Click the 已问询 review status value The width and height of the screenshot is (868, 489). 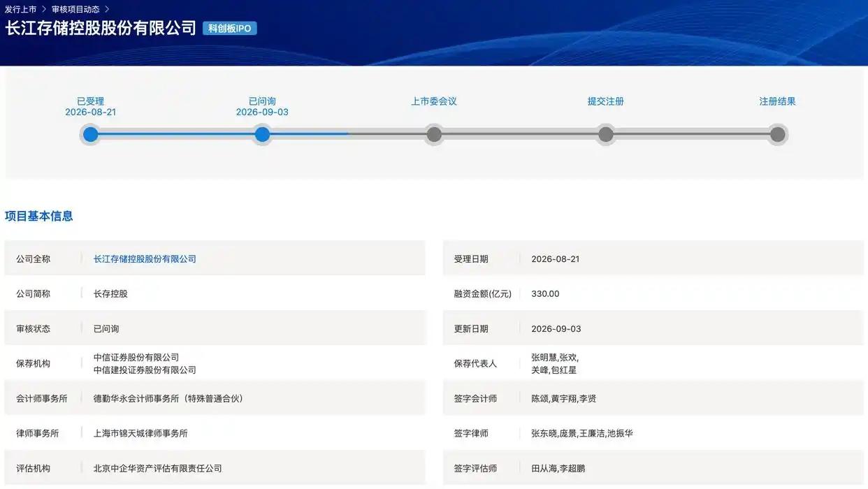[106, 329]
